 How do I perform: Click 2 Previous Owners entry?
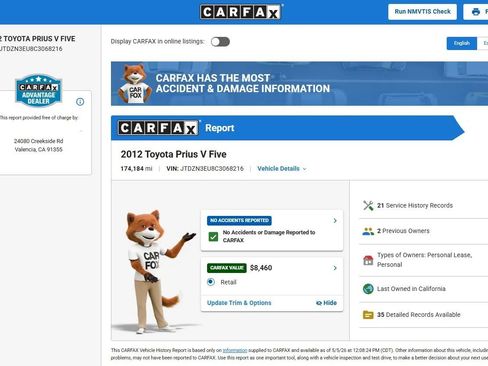pos(403,231)
